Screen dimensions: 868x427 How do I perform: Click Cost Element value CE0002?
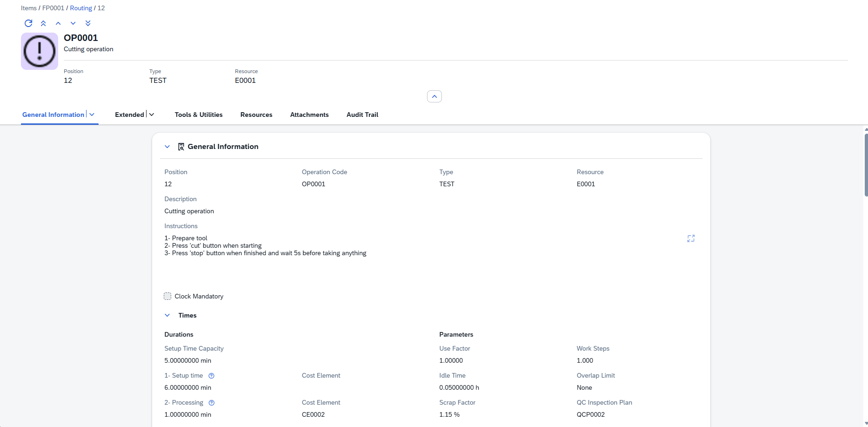tap(313, 414)
